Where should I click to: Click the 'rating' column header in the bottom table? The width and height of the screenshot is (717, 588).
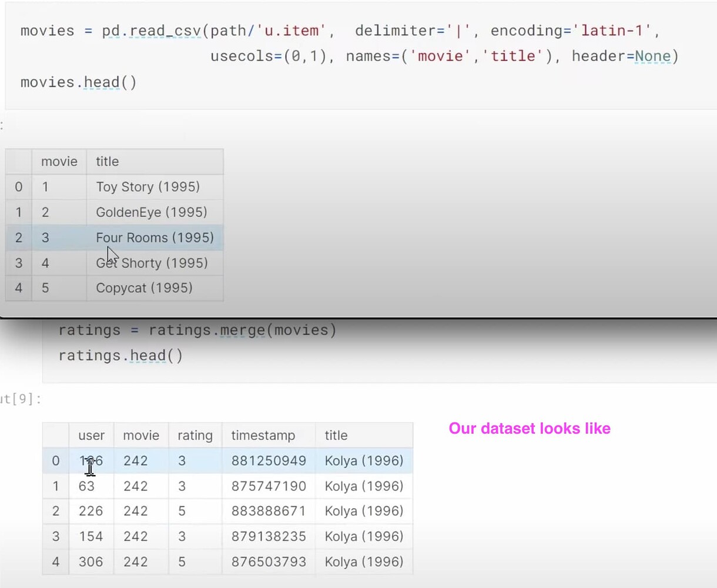coord(195,435)
